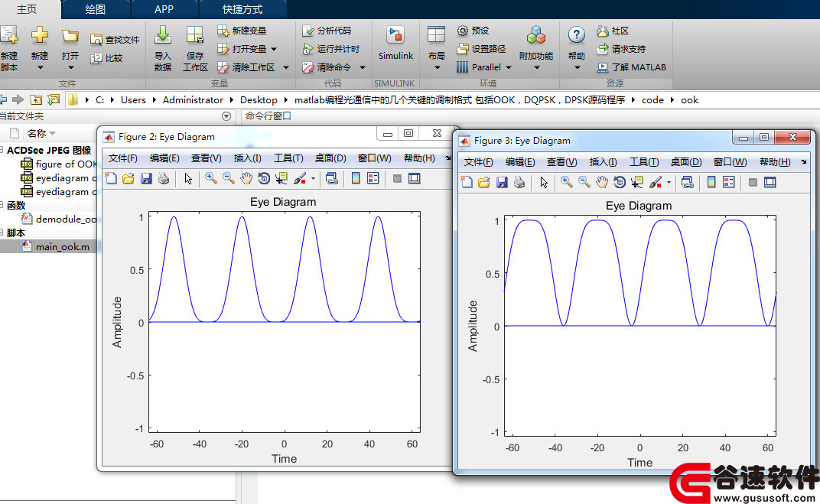The width and height of the screenshot is (820, 504).
Task: Create a new script with 新建脚本
Action: 9,48
